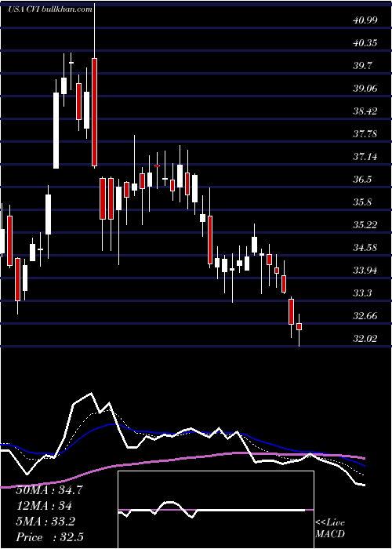
Task: Click the 35.8 price axis label
Action: tap(363, 202)
